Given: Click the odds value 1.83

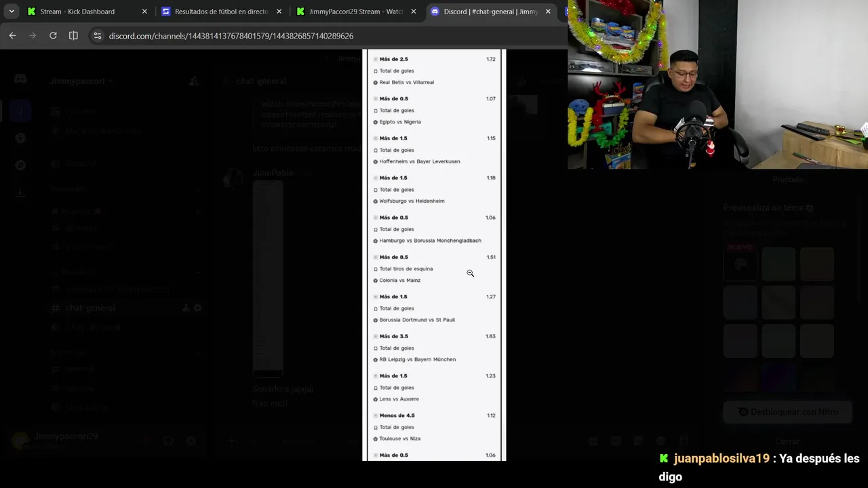Looking at the screenshot, I should 491,336.
